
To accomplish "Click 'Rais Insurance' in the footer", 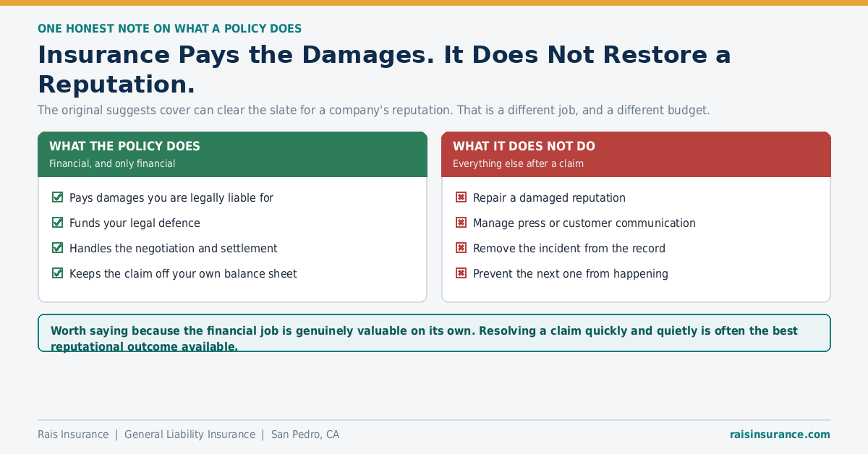I will tap(73, 434).
